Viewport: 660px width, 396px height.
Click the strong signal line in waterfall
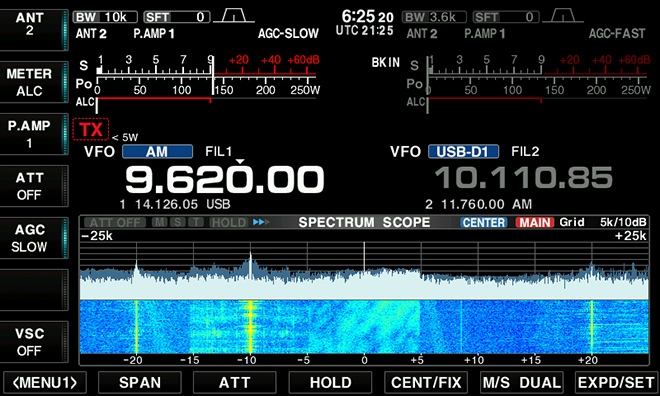pyautogui.click(x=250, y=327)
